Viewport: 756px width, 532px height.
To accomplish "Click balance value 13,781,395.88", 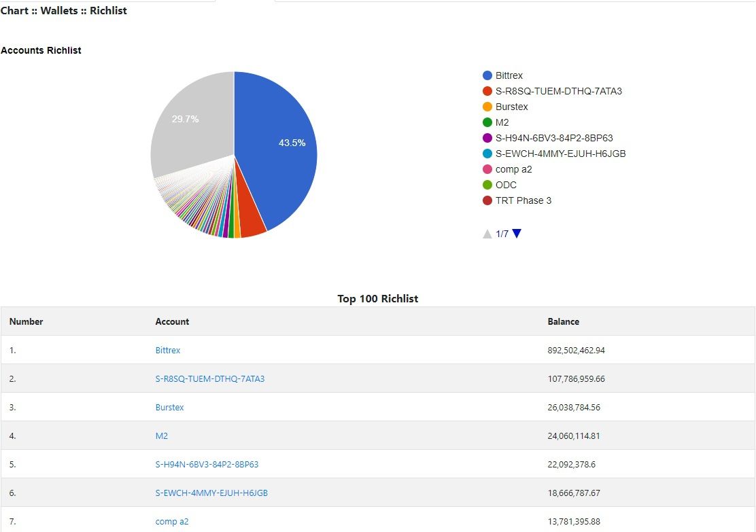I will tap(574, 521).
